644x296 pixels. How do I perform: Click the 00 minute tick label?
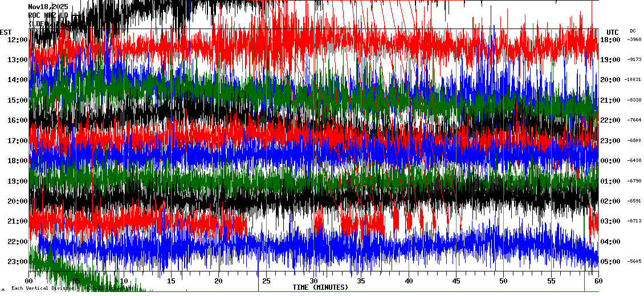pyautogui.click(x=29, y=281)
